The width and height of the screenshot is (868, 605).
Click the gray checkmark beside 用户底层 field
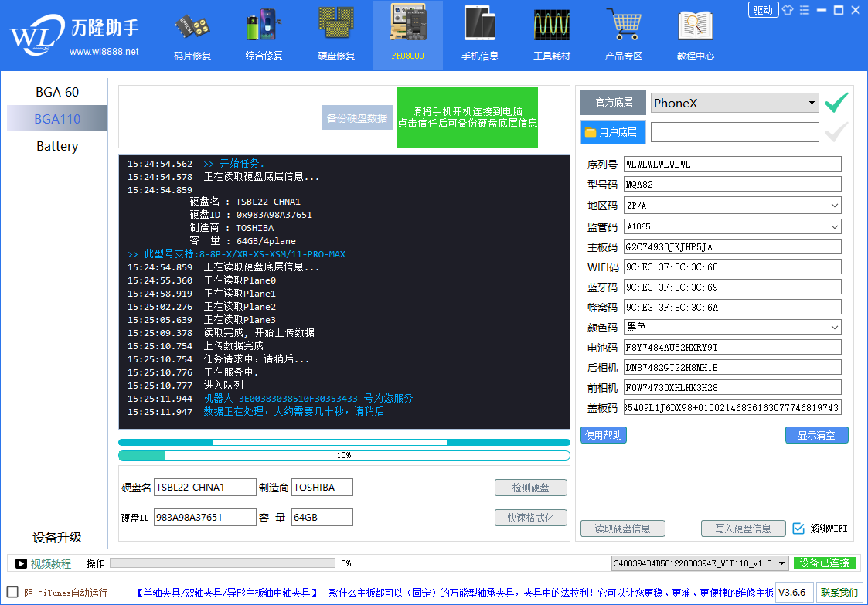coord(836,132)
